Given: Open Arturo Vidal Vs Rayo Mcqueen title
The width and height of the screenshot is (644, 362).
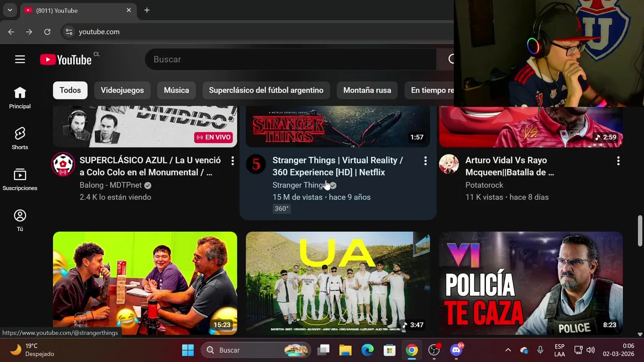Looking at the screenshot, I should coord(510,166).
